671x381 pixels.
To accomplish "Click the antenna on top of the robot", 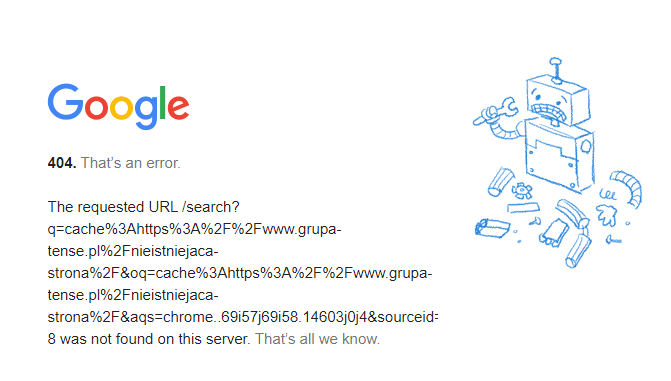I will pos(555,70).
